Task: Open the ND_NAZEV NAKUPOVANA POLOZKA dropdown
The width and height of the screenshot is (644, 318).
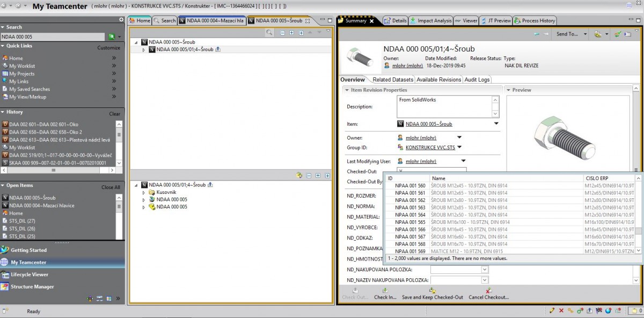Action: [485, 280]
